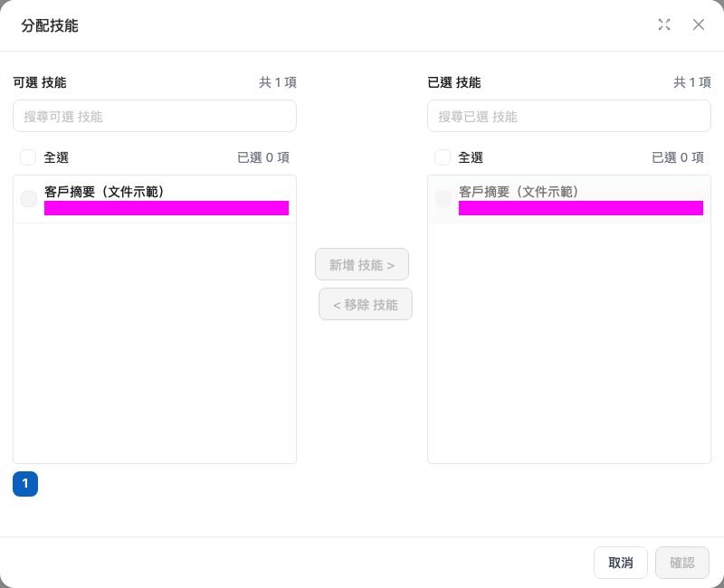The height and width of the screenshot is (588, 724).
Task: Tick checkbox for 客戶摘要 in selected list
Action: click(x=443, y=199)
